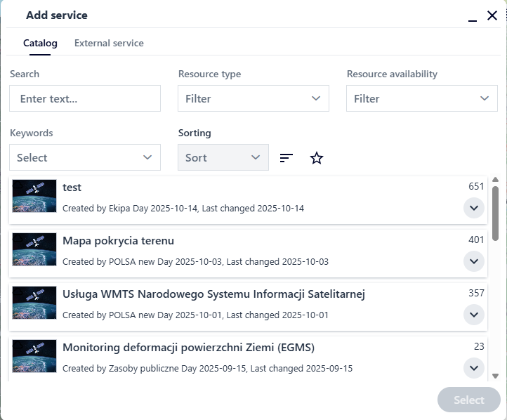
Task: Click the sort order direction icon
Action: coord(286,158)
